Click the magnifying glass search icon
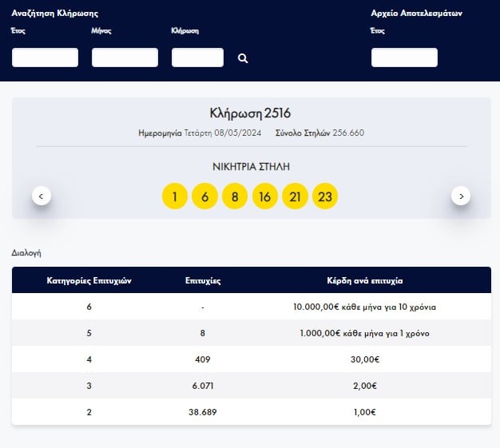The image size is (500, 448). (x=243, y=58)
